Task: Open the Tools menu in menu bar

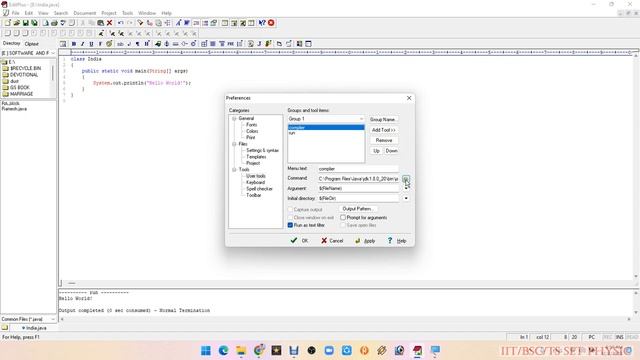Action: click(127, 13)
